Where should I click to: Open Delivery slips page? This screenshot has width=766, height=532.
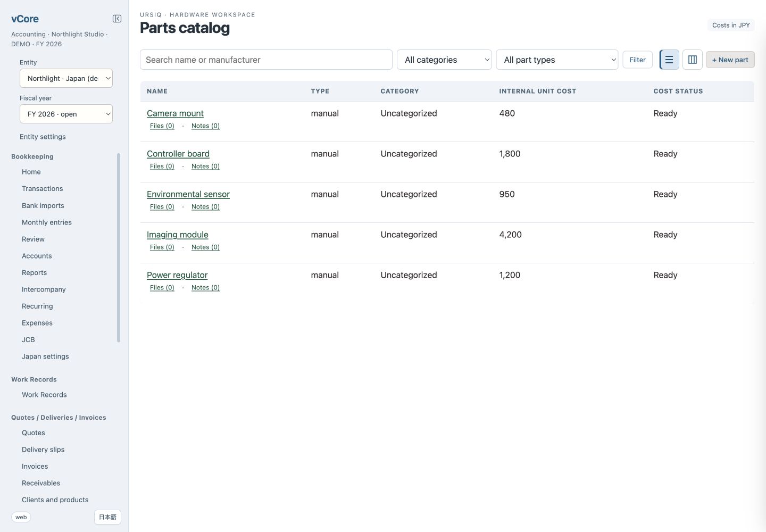(43, 450)
